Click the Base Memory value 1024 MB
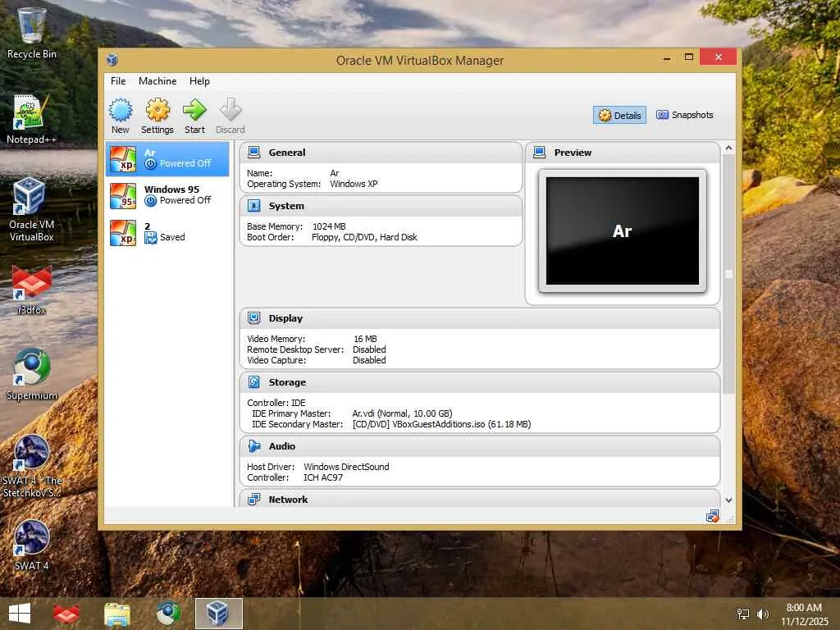 pyautogui.click(x=329, y=226)
